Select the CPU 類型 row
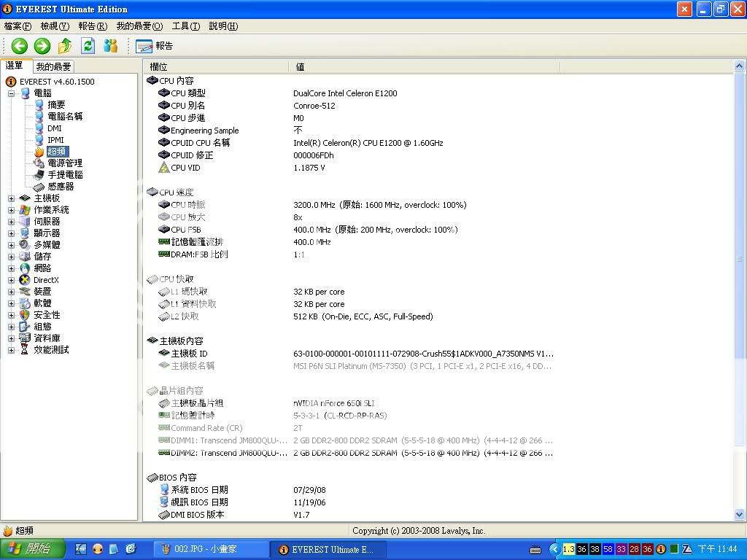 click(x=350, y=93)
